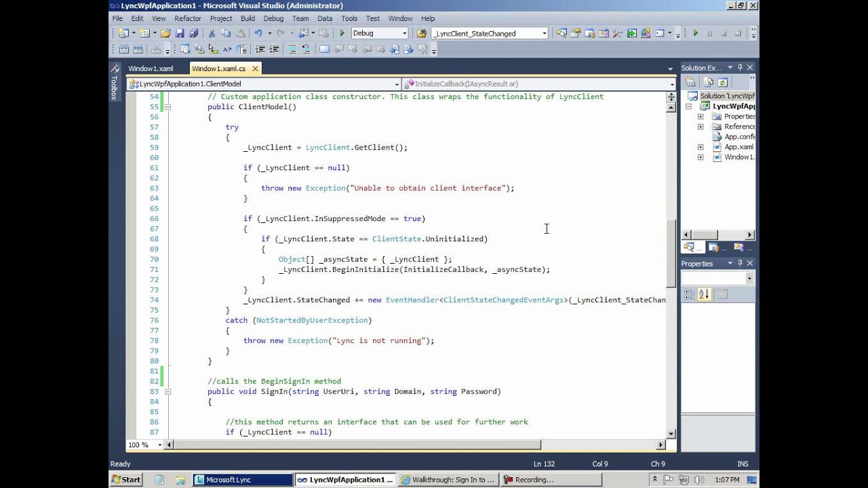Open Extension Manager toolbar icon

point(646,33)
